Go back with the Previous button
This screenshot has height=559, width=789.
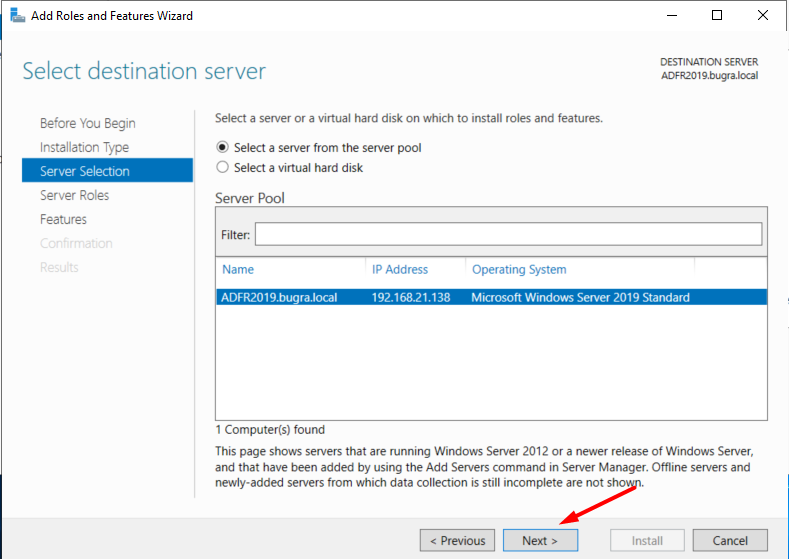[457, 540]
